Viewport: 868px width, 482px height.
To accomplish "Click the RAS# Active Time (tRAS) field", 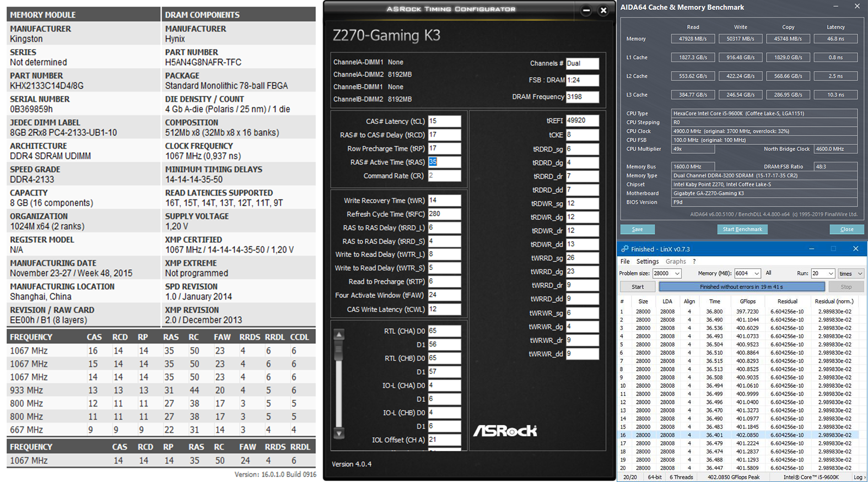I will pyautogui.click(x=444, y=162).
